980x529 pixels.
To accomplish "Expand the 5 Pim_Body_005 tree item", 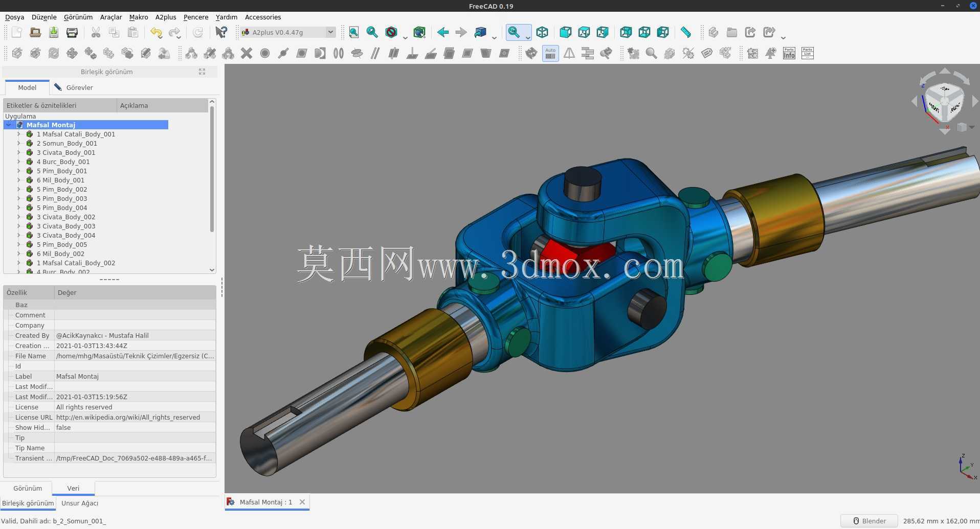I will pos(18,244).
